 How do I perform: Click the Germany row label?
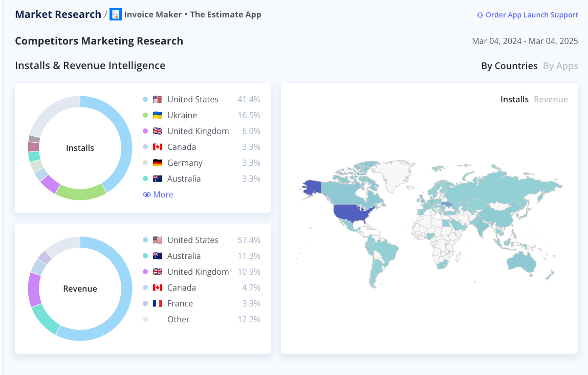click(x=185, y=163)
